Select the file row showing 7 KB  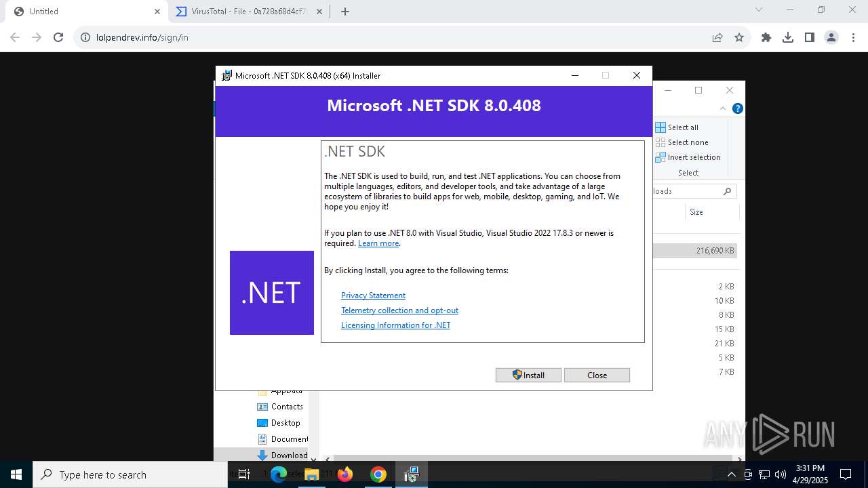[694, 372]
